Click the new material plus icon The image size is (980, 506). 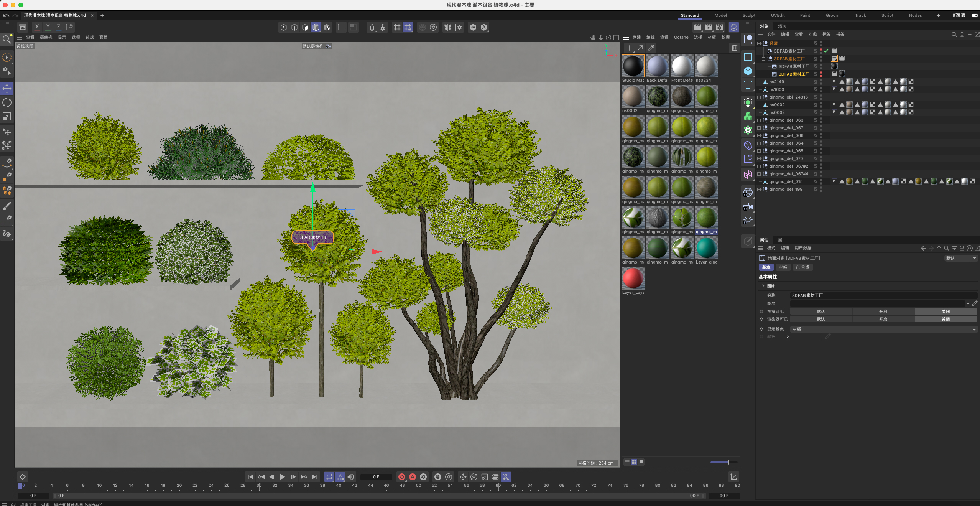(629, 48)
